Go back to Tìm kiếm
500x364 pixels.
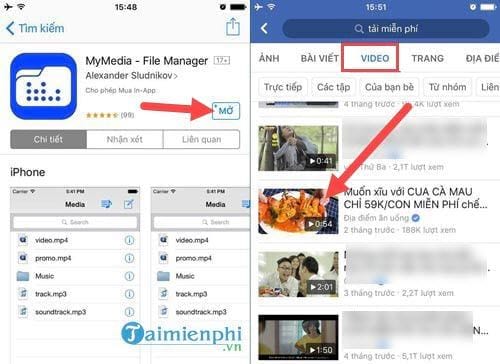[35, 28]
